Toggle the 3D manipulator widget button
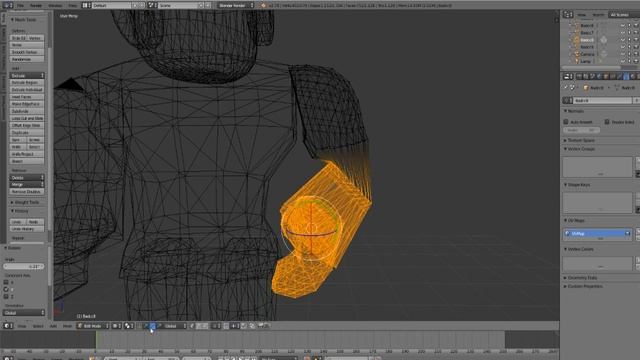640x360 pixels. pyautogui.click(x=140, y=326)
